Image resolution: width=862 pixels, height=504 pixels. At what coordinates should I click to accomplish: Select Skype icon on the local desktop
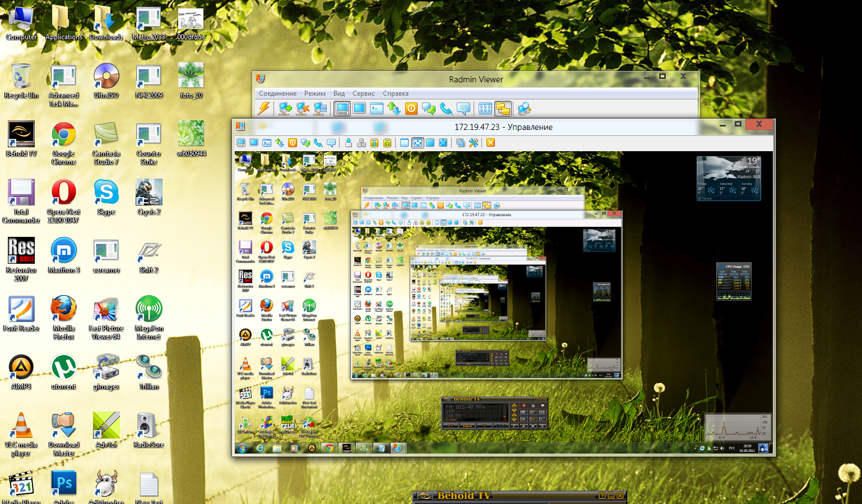point(106,198)
